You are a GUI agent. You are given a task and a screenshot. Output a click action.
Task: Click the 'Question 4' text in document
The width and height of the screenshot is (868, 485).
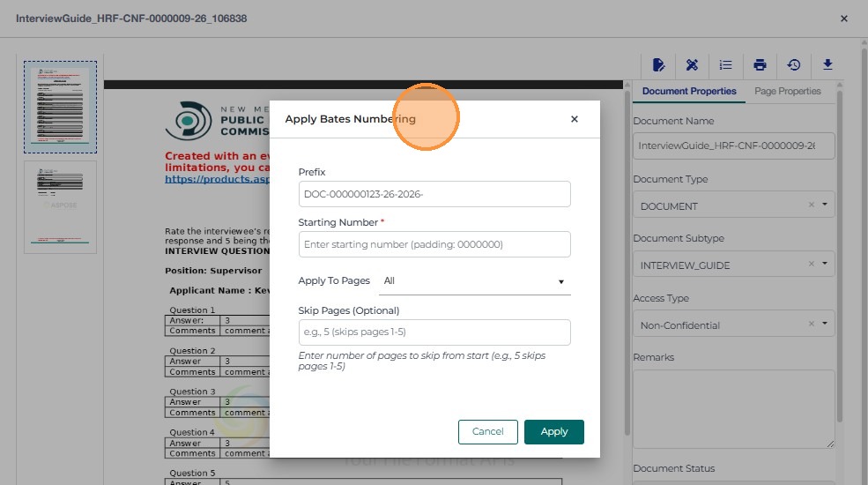[x=192, y=432]
